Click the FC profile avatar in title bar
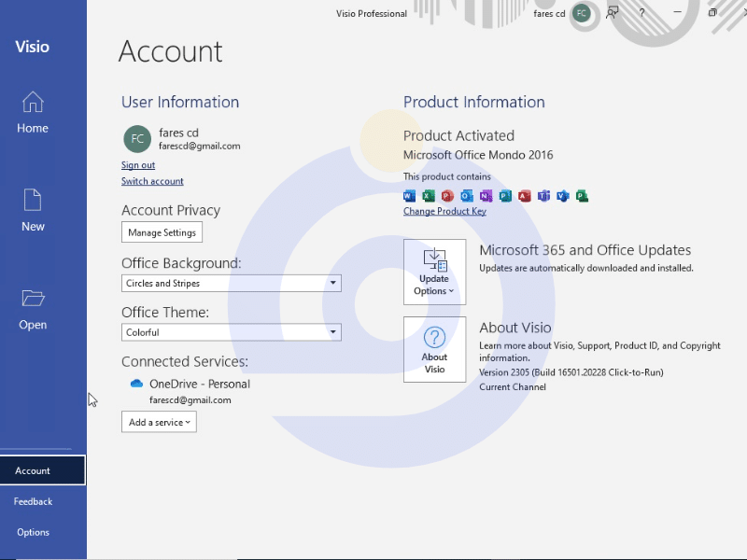 pyautogui.click(x=581, y=13)
